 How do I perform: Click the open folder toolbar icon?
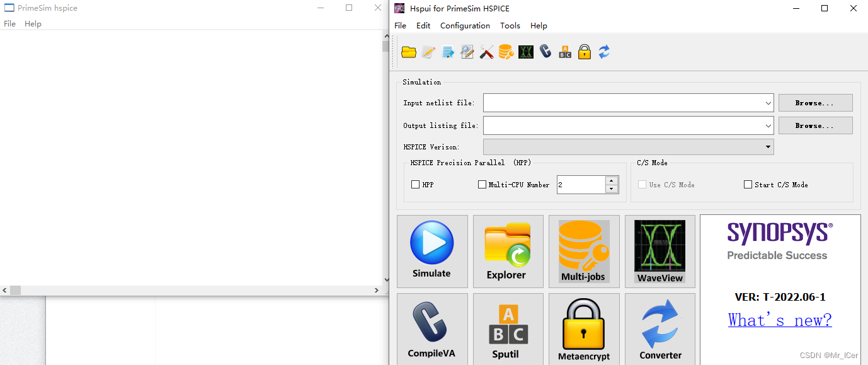click(x=409, y=52)
